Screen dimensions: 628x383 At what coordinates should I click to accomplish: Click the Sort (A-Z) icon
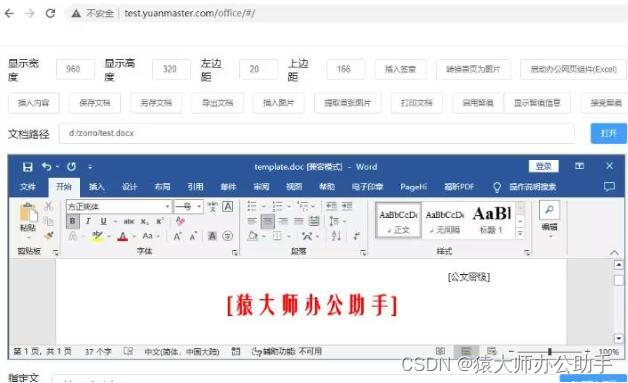click(x=336, y=236)
